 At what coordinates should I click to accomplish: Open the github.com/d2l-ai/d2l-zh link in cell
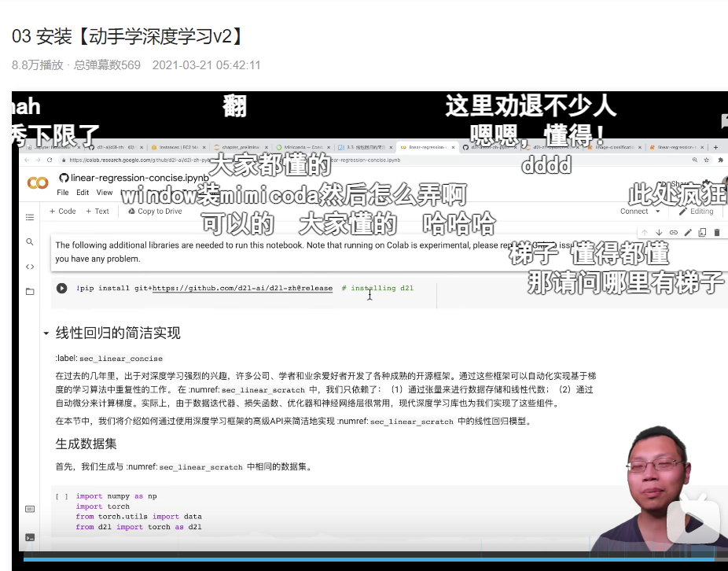[x=242, y=288]
